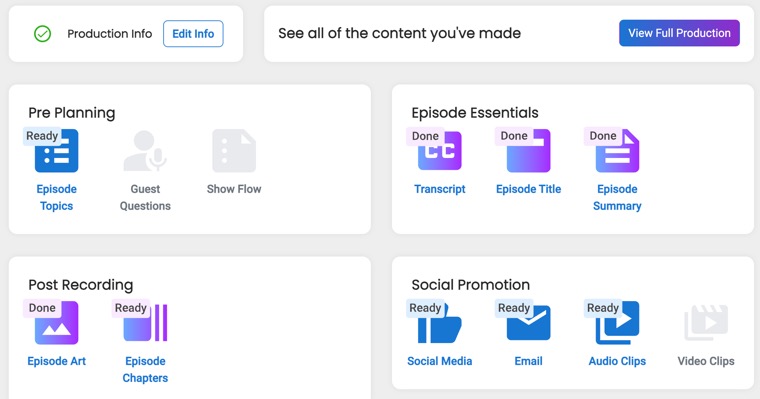Open the Transcript CC icon
Viewport: 760px width, 399px height.
point(440,151)
